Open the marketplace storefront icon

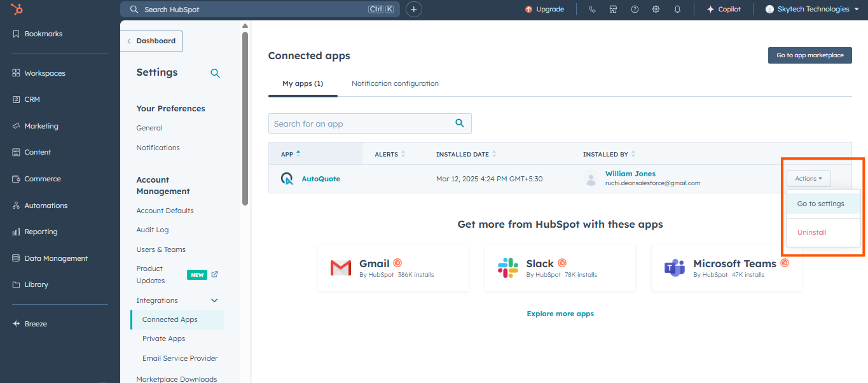[613, 10]
